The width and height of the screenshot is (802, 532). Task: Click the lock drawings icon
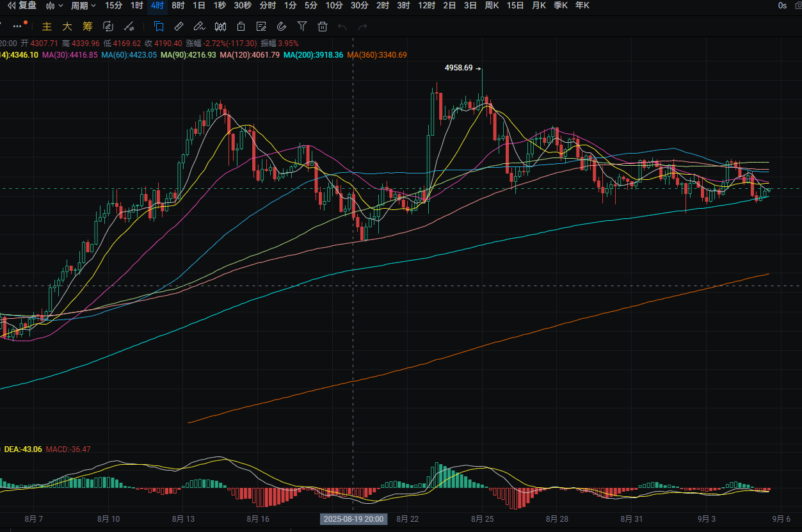(241, 26)
